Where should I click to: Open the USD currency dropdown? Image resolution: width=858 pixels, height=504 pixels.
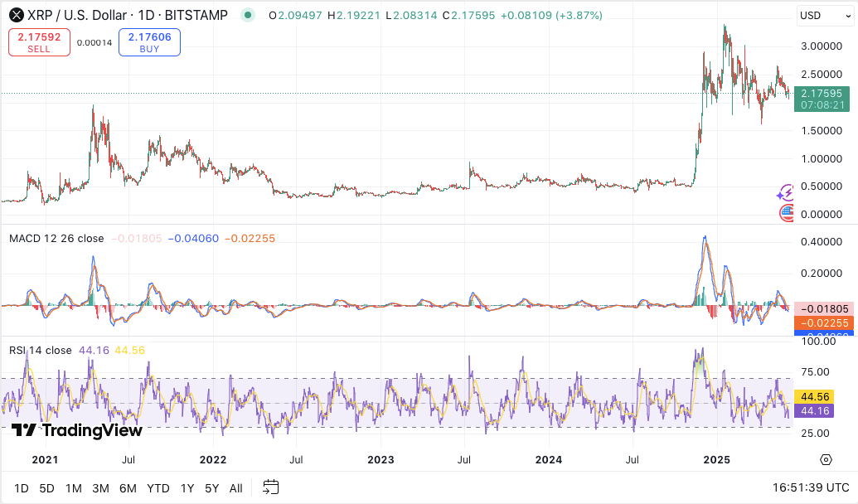point(821,16)
